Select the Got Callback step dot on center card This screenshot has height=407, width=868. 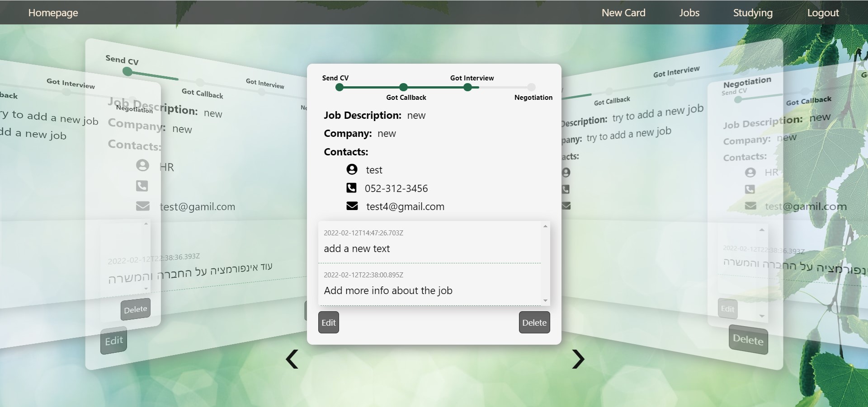pos(404,87)
